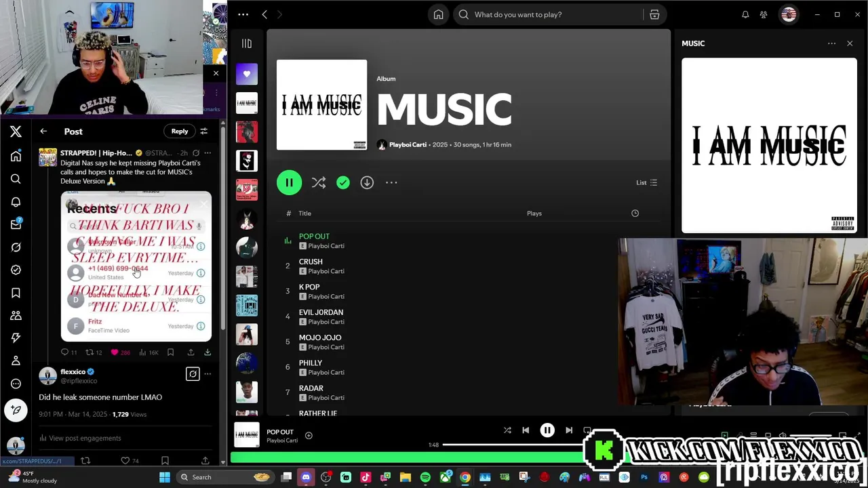868x488 pixels.
Task: Download media from STRAPPED tweet
Action: (208, 352)
